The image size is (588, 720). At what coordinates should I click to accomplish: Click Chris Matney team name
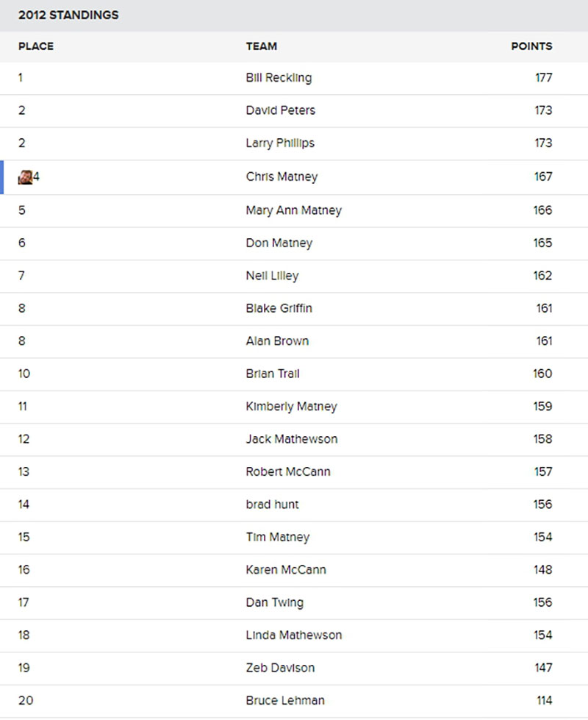[282, 177]
